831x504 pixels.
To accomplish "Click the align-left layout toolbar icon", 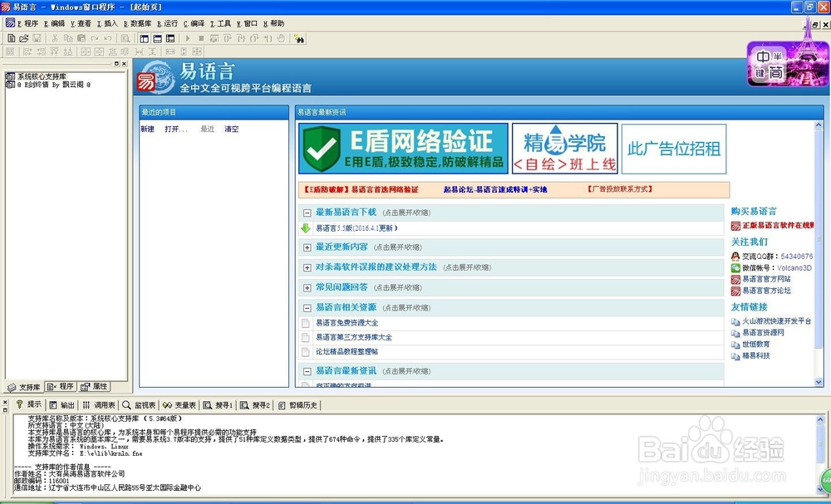I will tap(27, 51).
